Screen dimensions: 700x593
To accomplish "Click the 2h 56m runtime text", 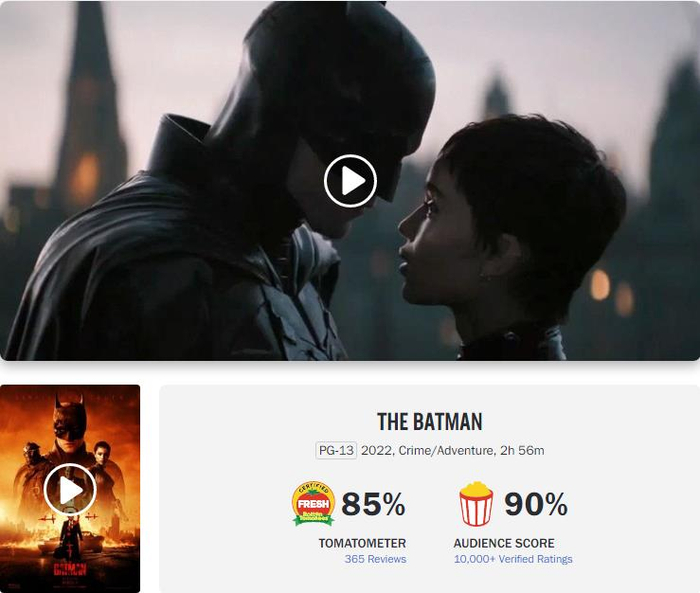I will pyautogui.click(x=522, y=451).
